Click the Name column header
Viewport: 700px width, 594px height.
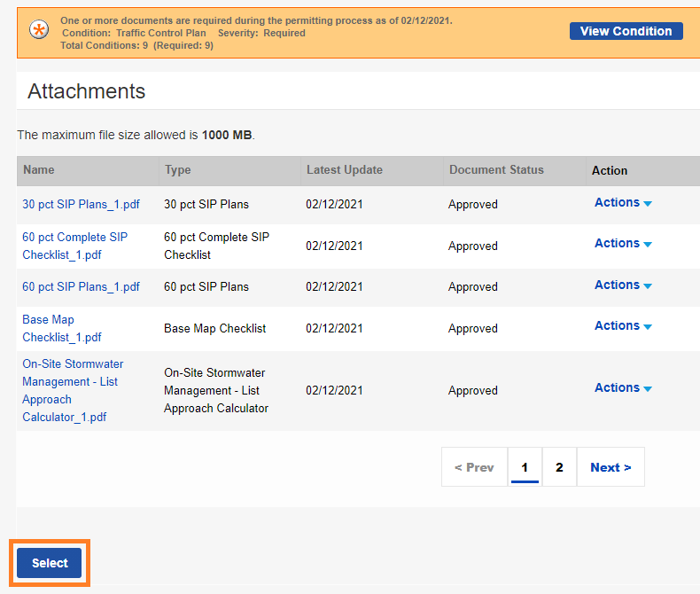[39, 170]
